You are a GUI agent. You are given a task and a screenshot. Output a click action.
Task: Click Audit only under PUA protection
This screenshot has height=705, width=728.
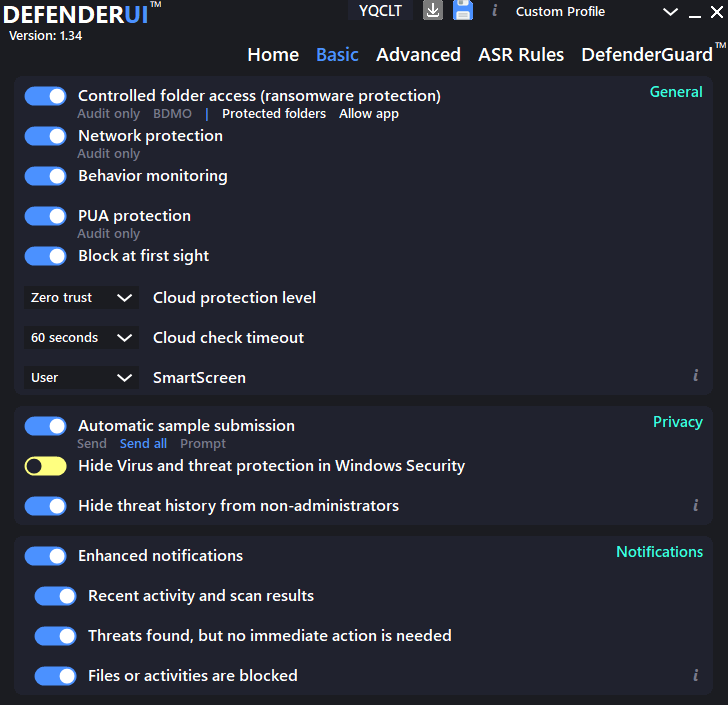pyautogui.click(x=109, y=234)
